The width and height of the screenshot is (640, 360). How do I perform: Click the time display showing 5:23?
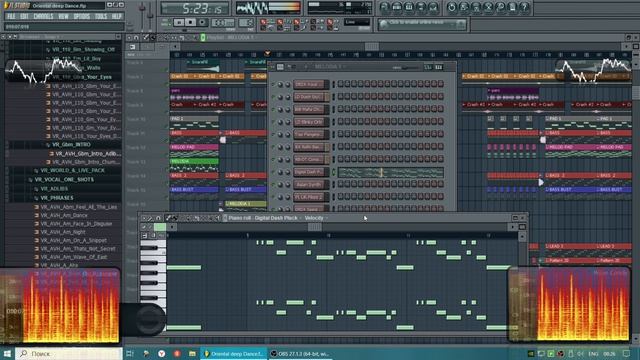click(195, 8)
